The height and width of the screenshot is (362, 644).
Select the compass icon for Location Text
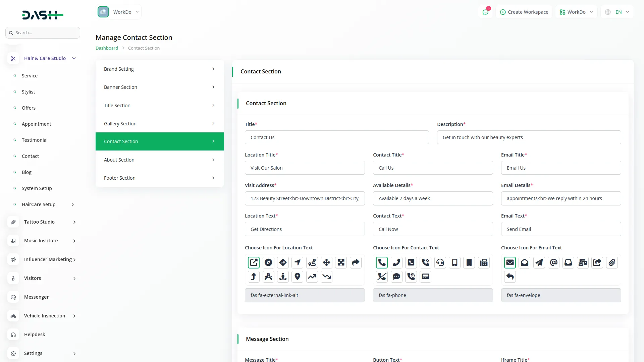coord(268,262)
